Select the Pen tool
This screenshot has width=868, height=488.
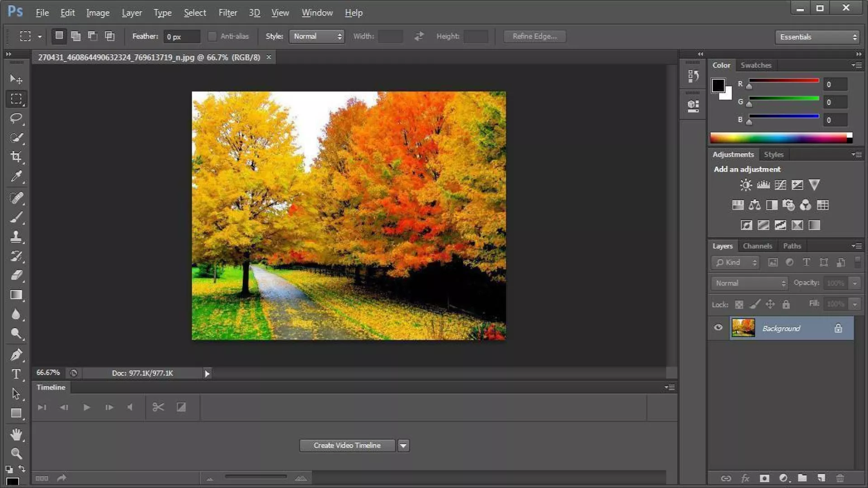(16, 355)
